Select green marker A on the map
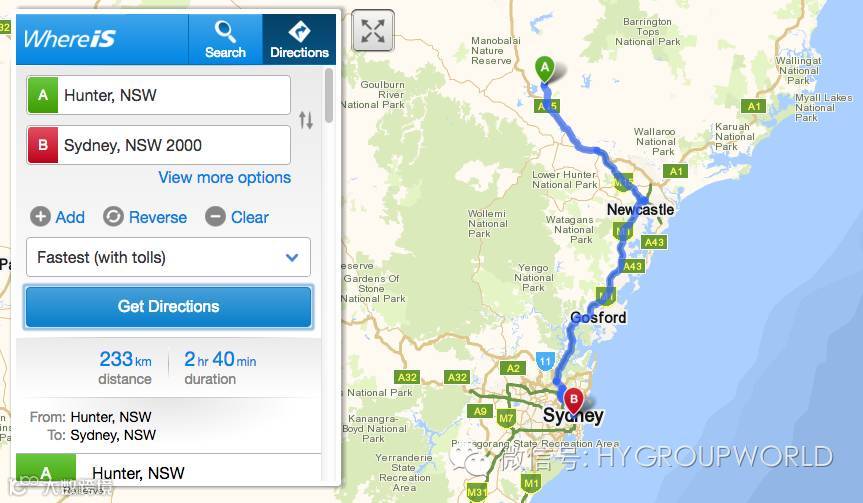This screenshot has width=863, height=503. click(545, 69)
